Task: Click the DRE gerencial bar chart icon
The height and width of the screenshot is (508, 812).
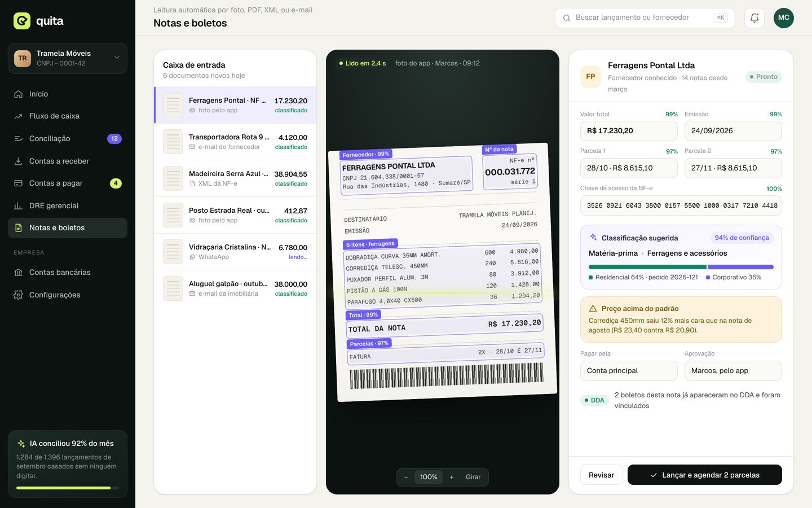Action: pyautogui.click(x=19, y=206)
